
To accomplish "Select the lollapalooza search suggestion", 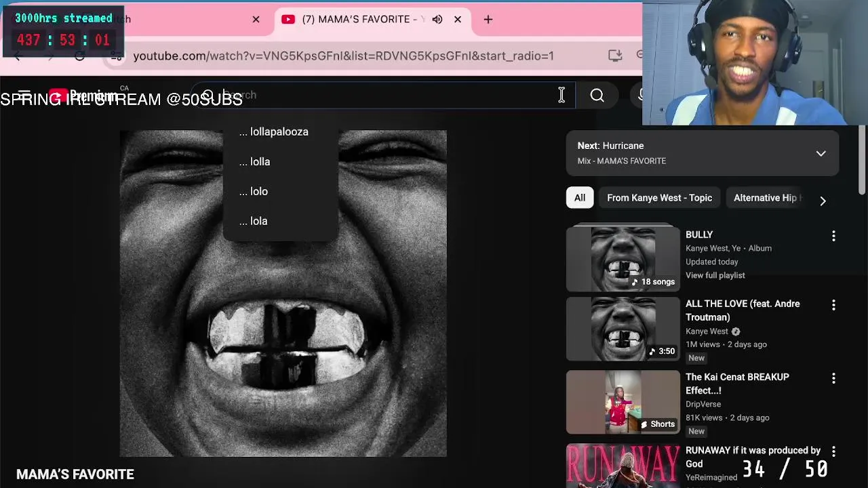I will [280, 131].
